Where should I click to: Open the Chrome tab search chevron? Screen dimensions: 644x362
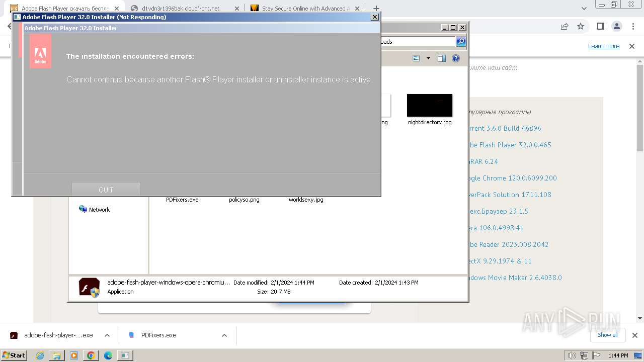(x=584, y=9)
